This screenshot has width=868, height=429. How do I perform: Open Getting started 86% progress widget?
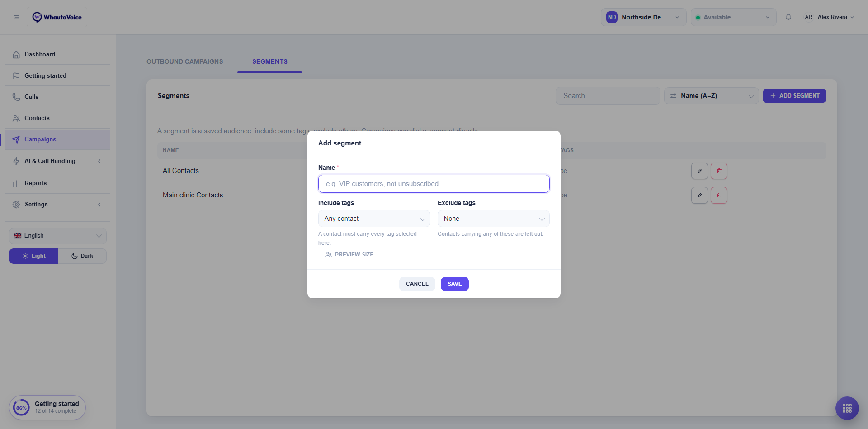[47, 408]
